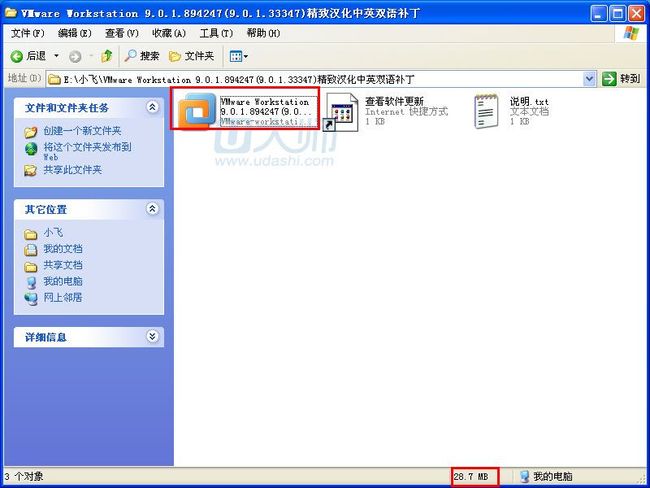
Task: Click the greyed Forward arrow icon
Action: [x=75, y=56]
